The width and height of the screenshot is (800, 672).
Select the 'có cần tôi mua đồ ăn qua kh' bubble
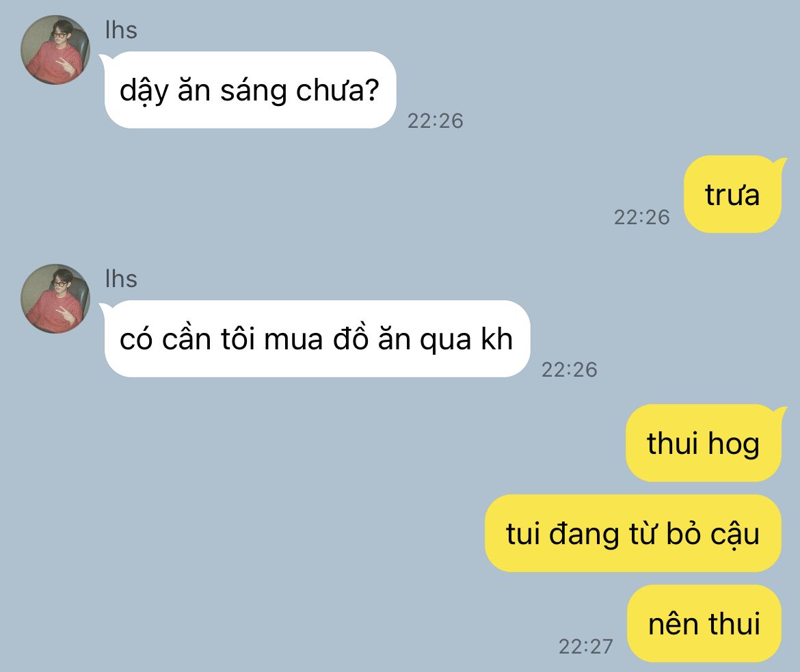tap(317, 339)
